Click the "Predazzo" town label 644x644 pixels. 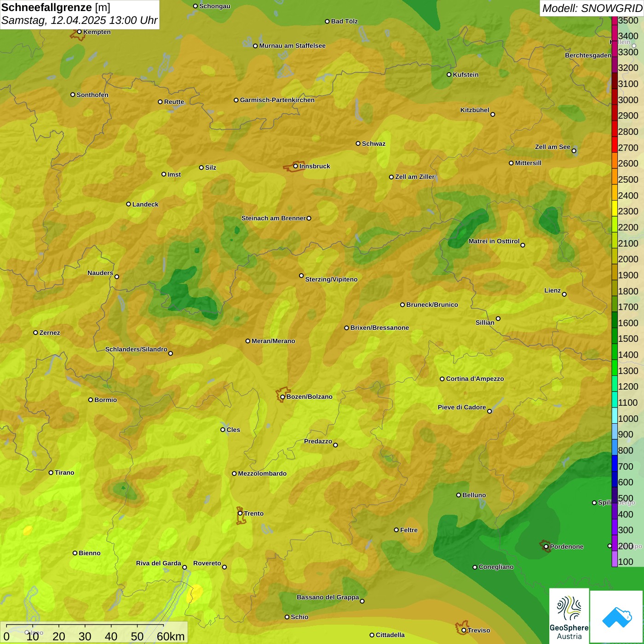[318, 441]
